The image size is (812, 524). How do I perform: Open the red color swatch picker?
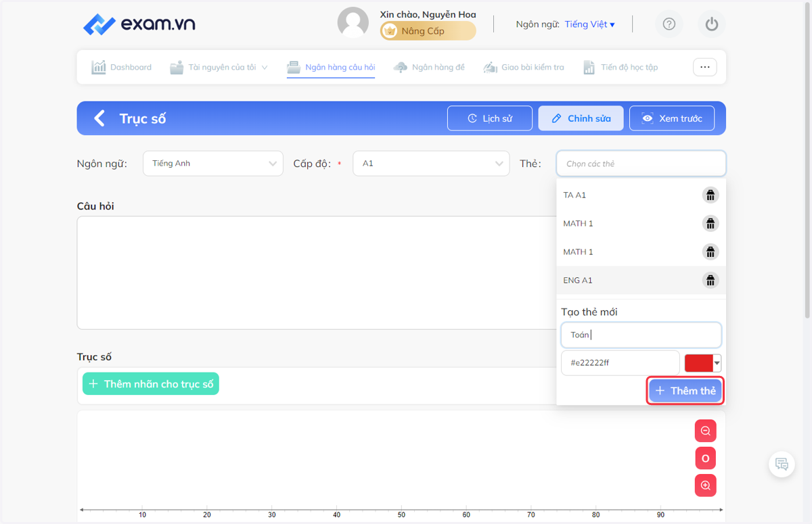click(703, 363)
